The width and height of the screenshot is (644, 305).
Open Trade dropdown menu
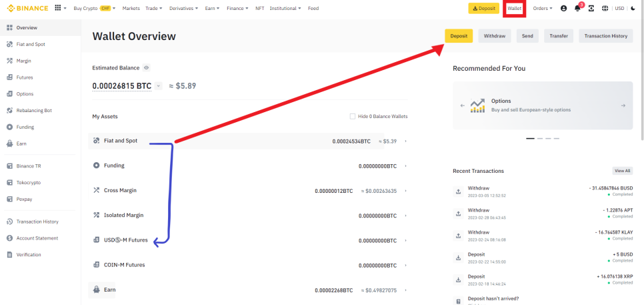[154, 8]
